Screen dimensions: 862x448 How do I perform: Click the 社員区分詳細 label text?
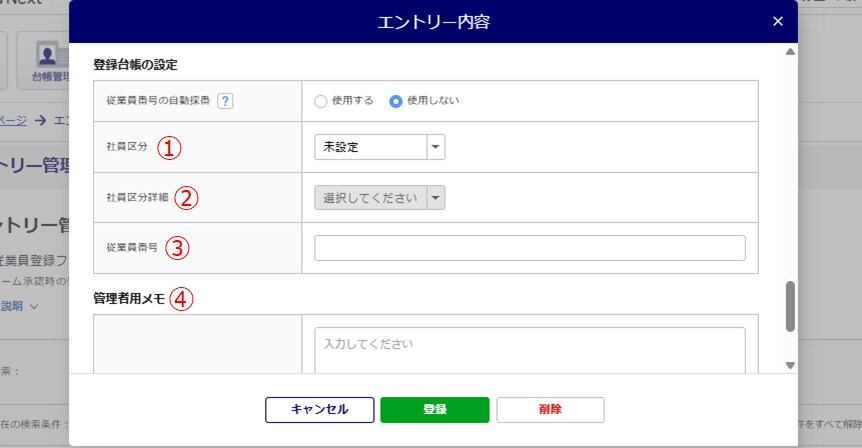[137, 197]
